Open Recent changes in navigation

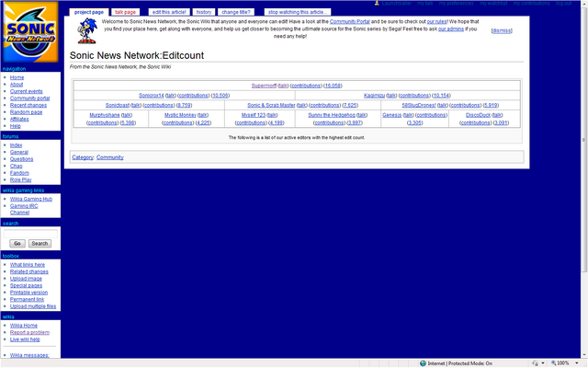[28, 105]
